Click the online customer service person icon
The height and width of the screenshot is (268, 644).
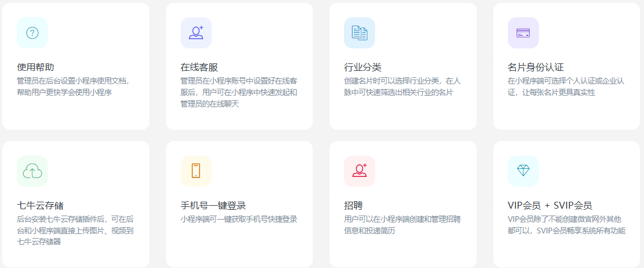pyautogui.click(x=196, y=33)
